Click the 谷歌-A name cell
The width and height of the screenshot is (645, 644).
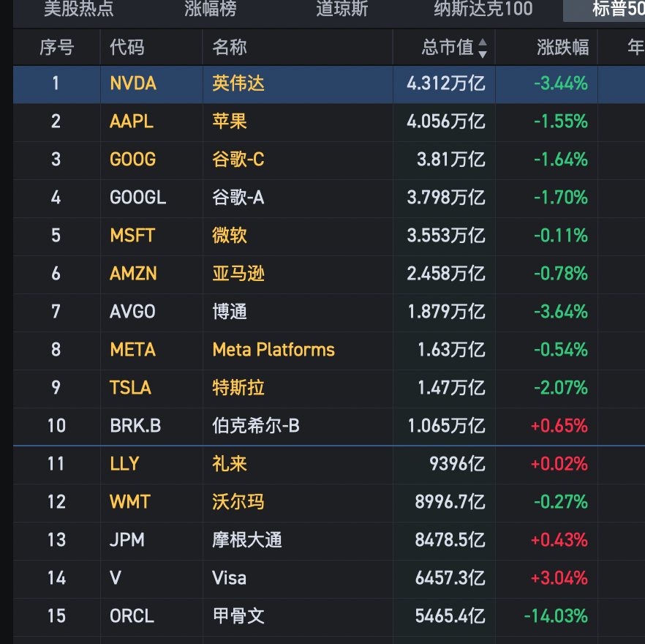238,198
